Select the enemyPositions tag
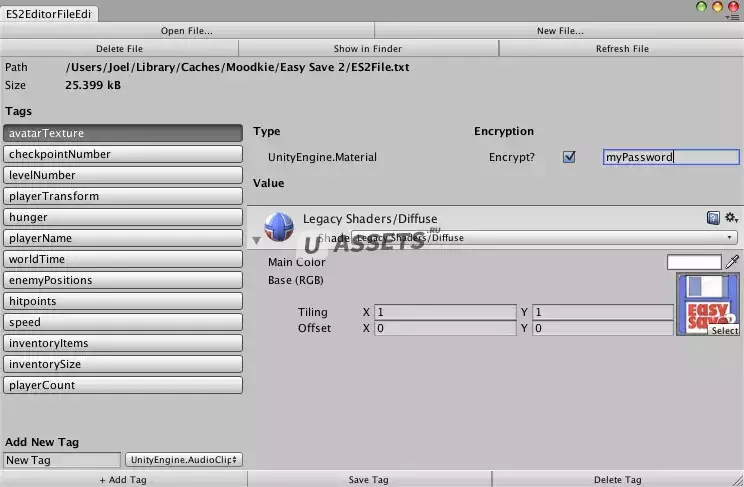This screenshot has height=487, width=744. pyautogui.click(x=123, y=280)
